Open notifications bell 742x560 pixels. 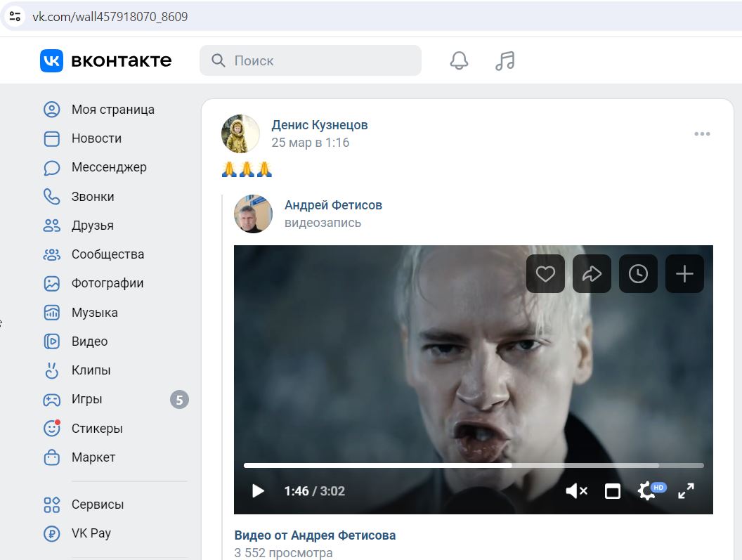(459, 60)
